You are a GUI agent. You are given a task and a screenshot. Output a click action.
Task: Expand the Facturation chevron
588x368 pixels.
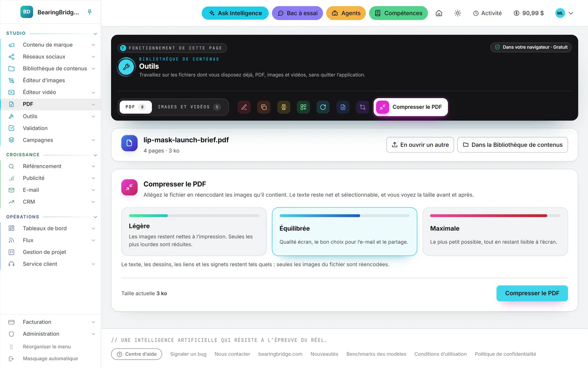(x=93, y=322)
